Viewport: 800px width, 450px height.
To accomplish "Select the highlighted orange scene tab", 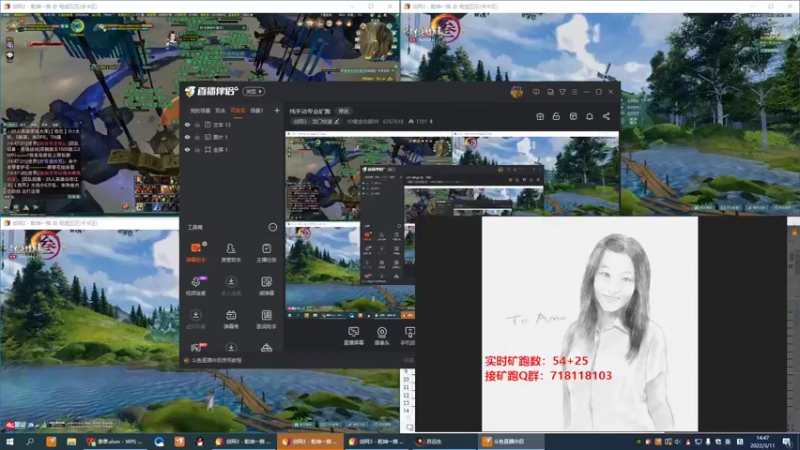I will (238, 111).
